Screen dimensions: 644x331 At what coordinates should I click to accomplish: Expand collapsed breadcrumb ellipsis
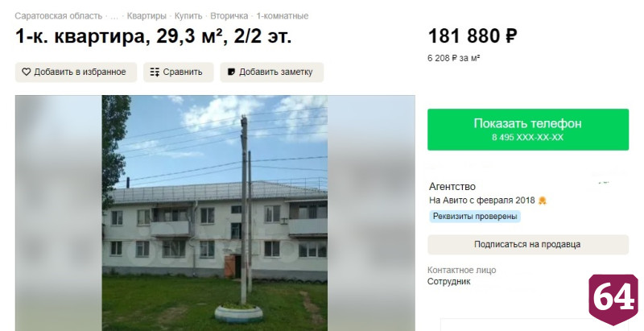click(114, 16)
